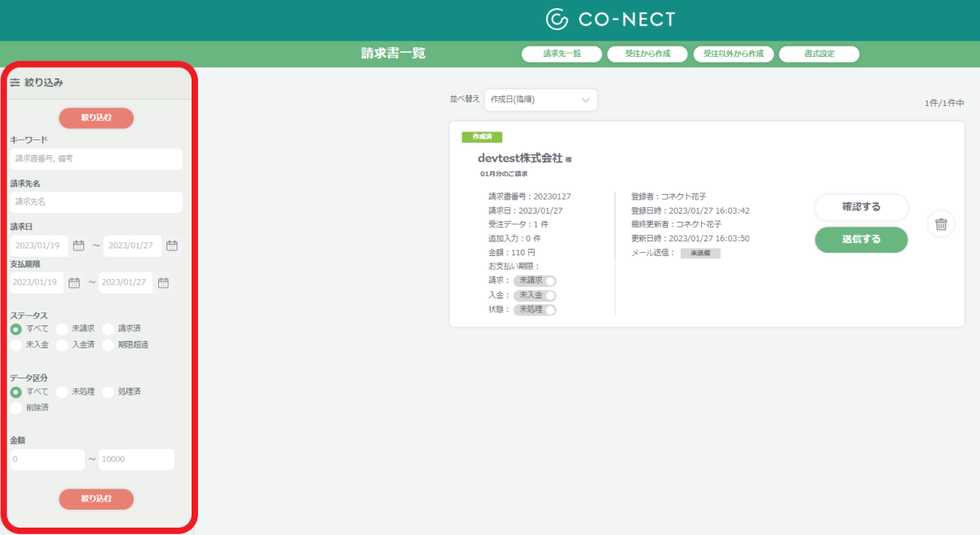Image resolution: width=980 pixels, height=535 pixels.
Task: Click the 確認する button
Action: (861, 207)
